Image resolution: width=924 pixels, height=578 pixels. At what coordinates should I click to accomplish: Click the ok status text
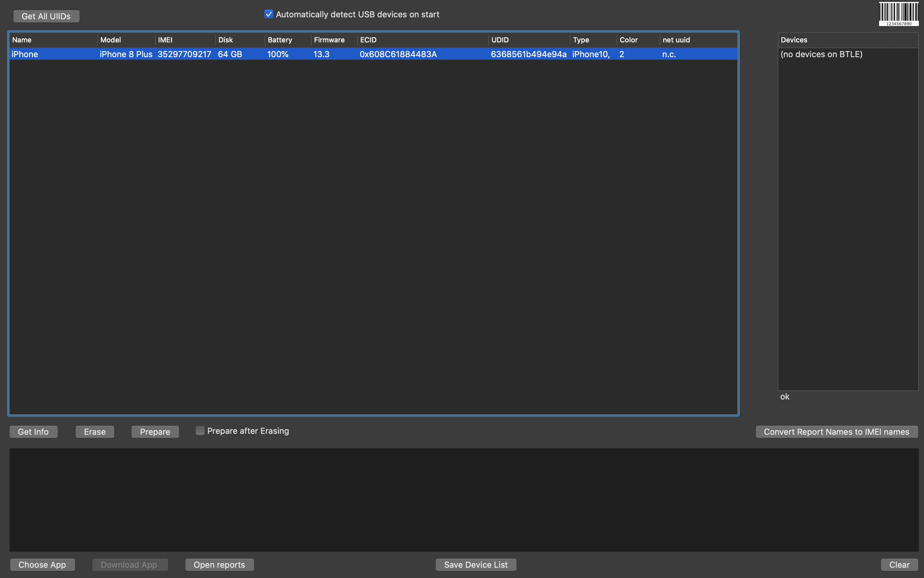coord(785,397)
